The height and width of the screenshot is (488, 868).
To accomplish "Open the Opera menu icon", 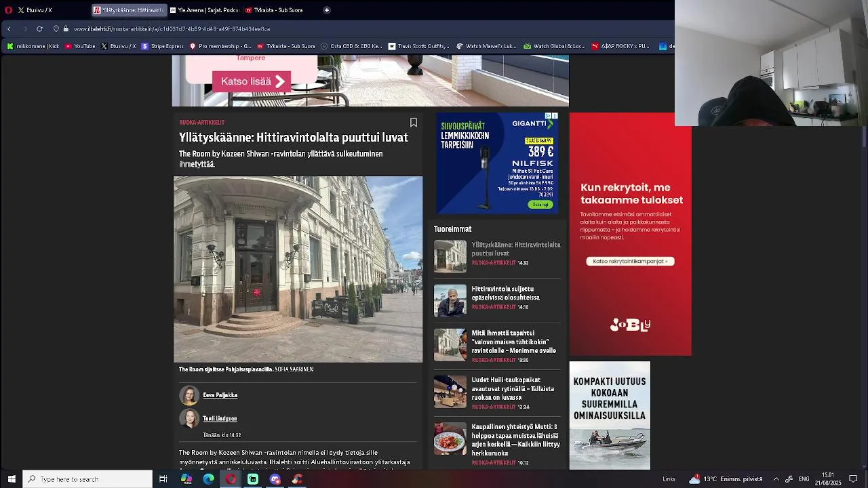I will coord(8,10).
